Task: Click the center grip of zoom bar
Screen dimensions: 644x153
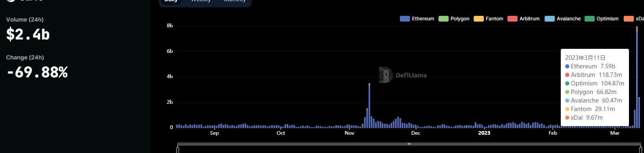Action: coord(409,144)
